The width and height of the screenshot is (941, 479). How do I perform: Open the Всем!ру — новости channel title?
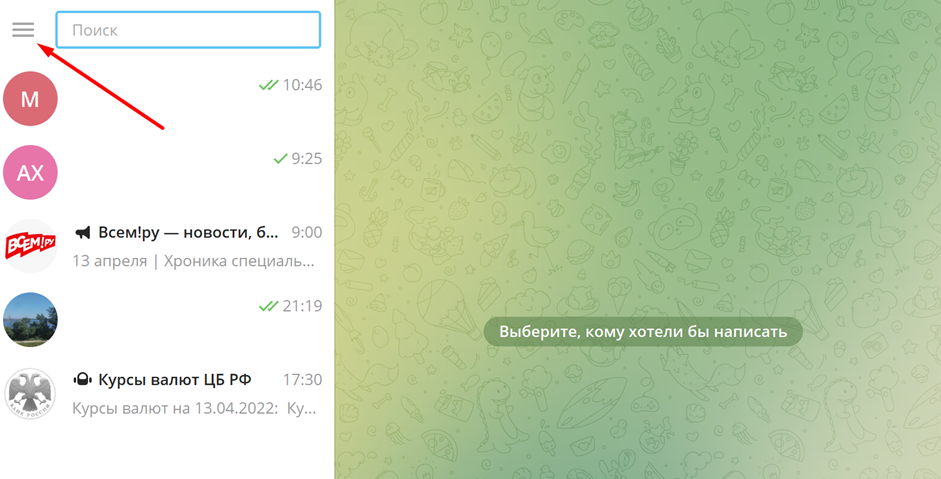[x=188, y=232]
